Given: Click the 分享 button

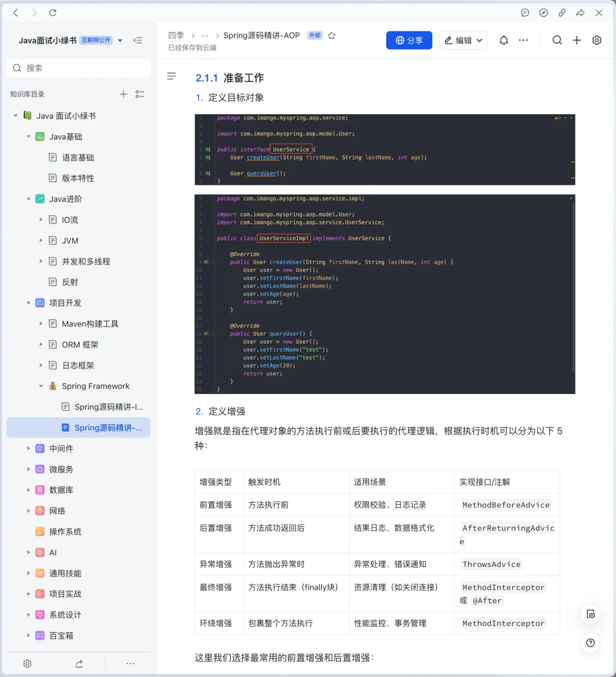Looking at the screenshot, I should [x=409, y=40].
